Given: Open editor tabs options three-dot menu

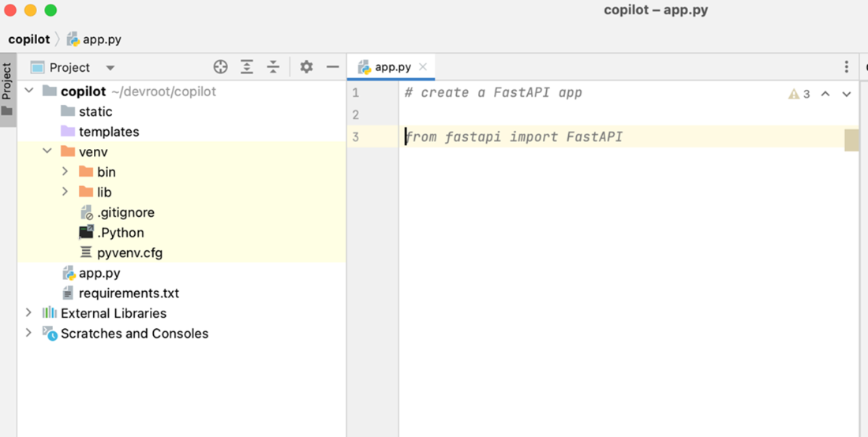Looking at the screenshot, I should [847, 67].
